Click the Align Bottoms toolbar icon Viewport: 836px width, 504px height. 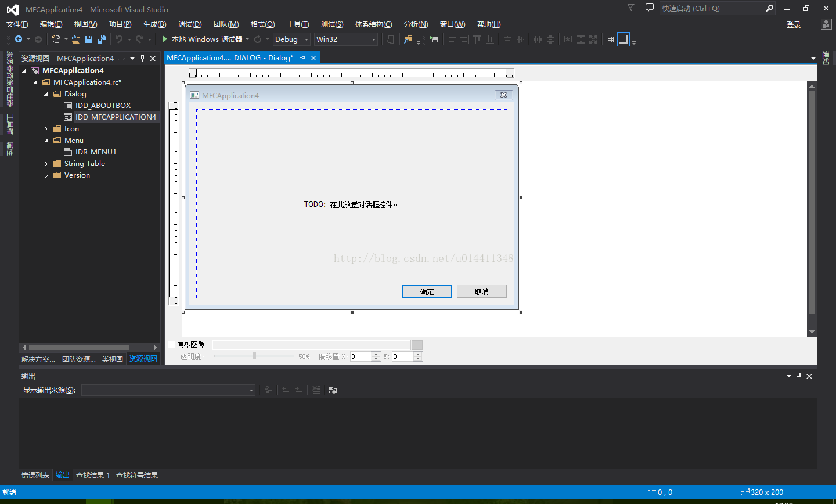point(490,39)
